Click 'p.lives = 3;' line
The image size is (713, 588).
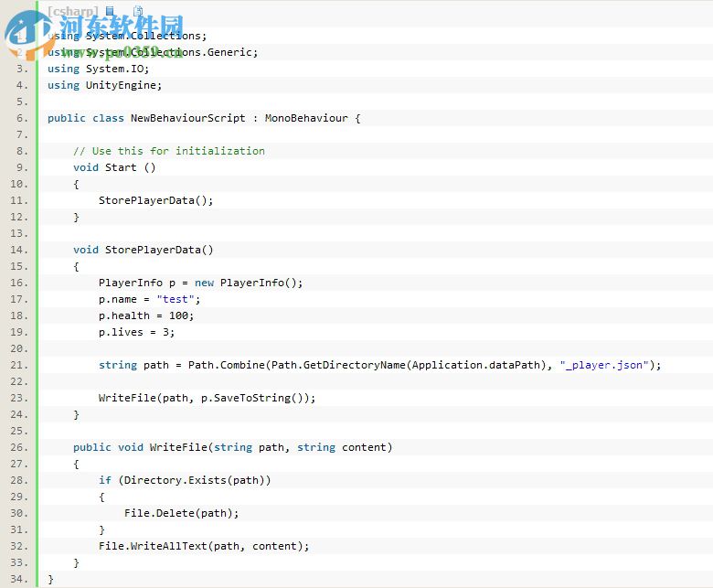click(136, 332)
